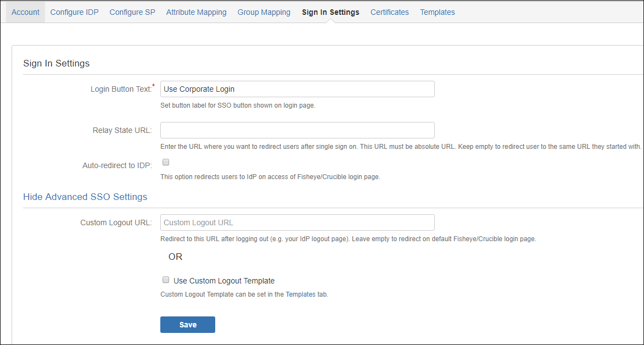Screen dimensions: 644x345
Task: Follow the Templates link in helper text
Action: [301, 294]
